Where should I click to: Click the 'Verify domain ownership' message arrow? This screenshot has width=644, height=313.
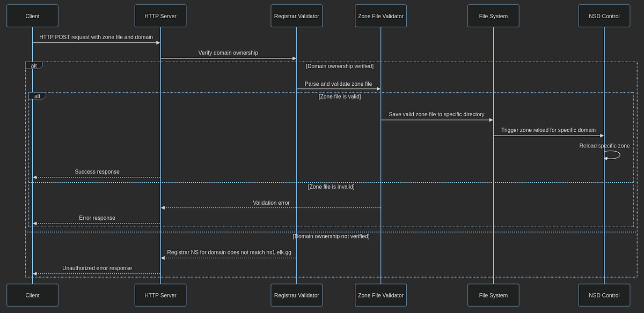coord(228,58)
